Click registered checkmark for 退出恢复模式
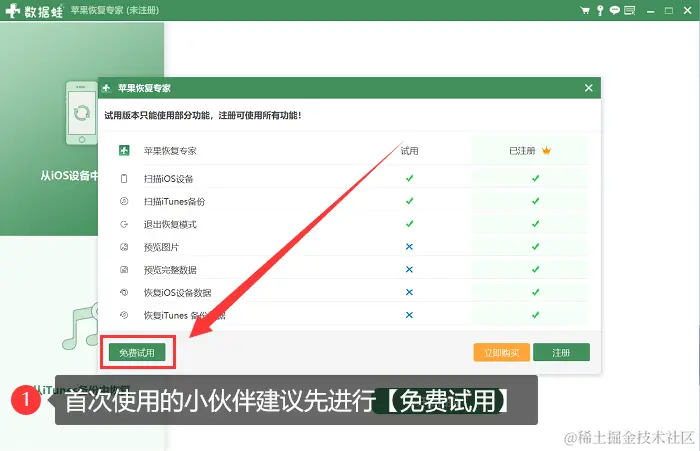Screen dimensions: 700x451 (536, 224)
